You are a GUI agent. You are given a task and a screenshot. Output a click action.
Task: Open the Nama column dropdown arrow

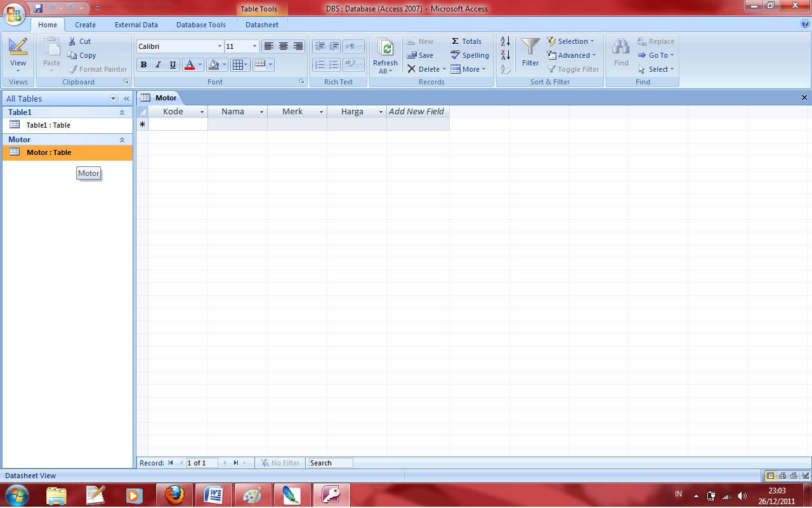[261, 112]
